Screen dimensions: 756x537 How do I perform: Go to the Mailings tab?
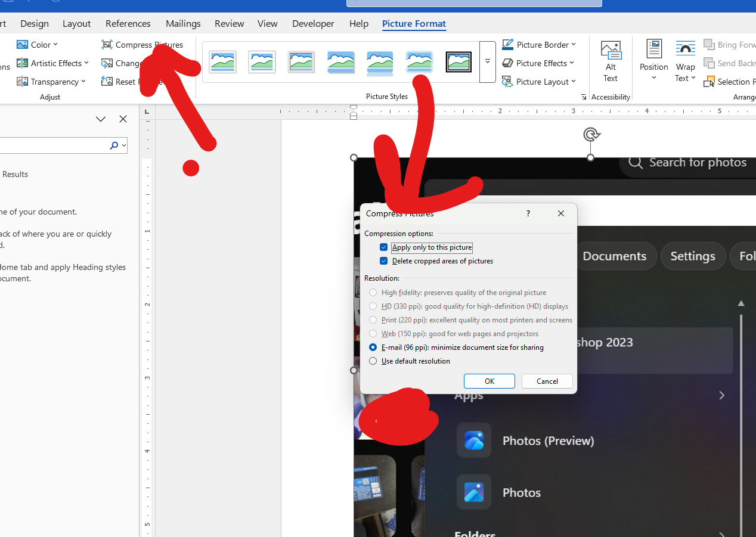[183, 24]
